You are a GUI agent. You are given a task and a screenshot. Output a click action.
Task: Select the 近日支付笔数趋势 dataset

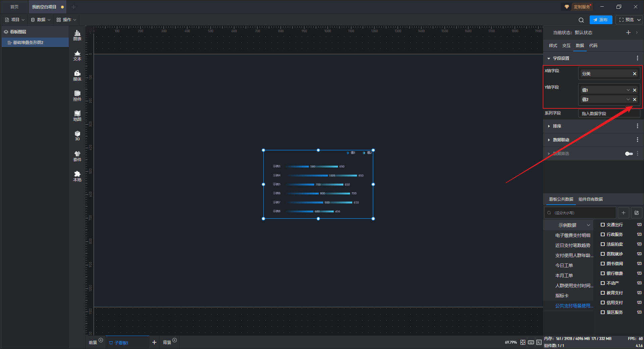pyautogui.click(x=573, y=245)
